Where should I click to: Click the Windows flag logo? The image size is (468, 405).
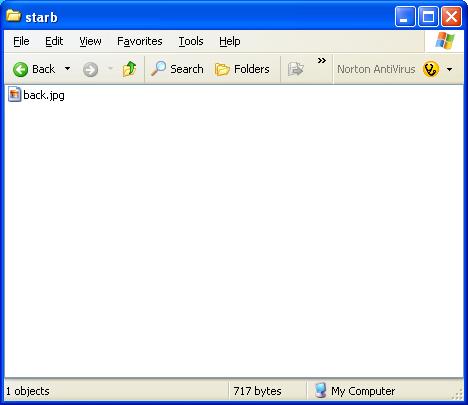click(445, 41)
